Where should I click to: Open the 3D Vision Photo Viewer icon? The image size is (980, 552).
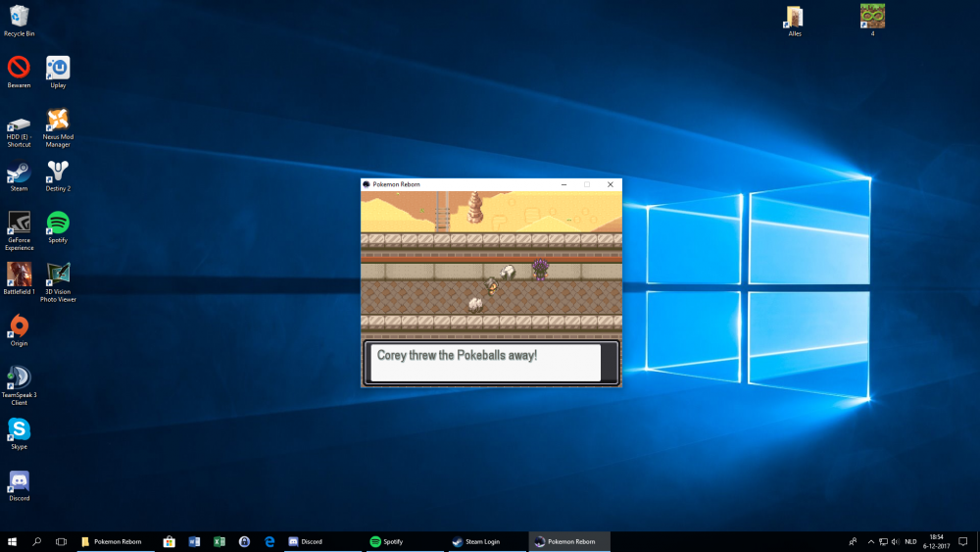(x=58, y=275)
